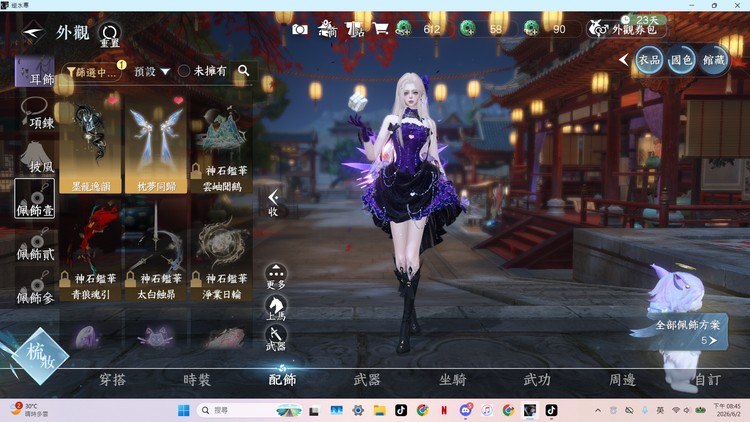The height and width of the screenshot is (422, 750).
Task: Add currency via jade coin showing 58
Action: tap(468, 29)
